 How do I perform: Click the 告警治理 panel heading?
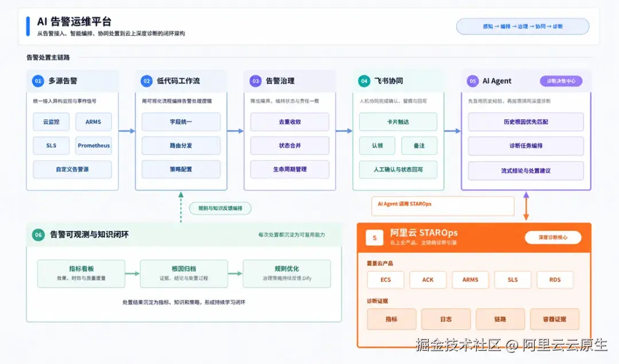click(280, 81)
